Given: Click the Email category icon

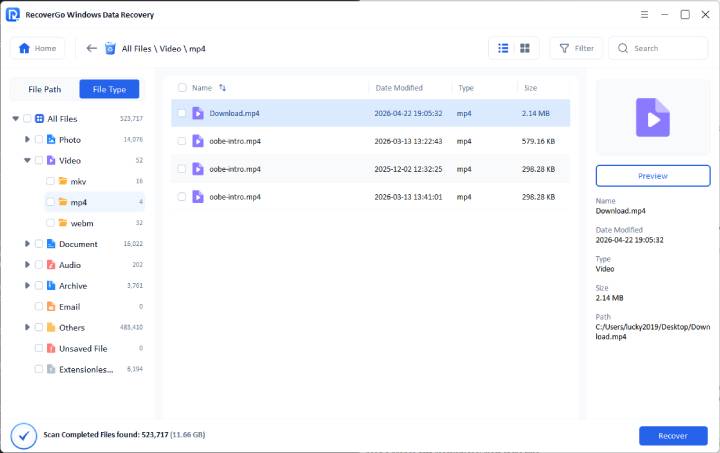Looking at the screenshot, I should [51, 306].
